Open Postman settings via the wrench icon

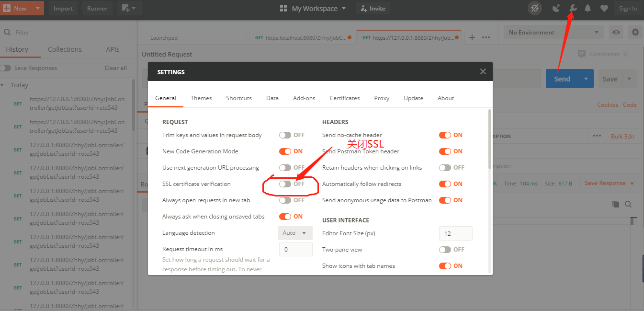tap(572, 8)
